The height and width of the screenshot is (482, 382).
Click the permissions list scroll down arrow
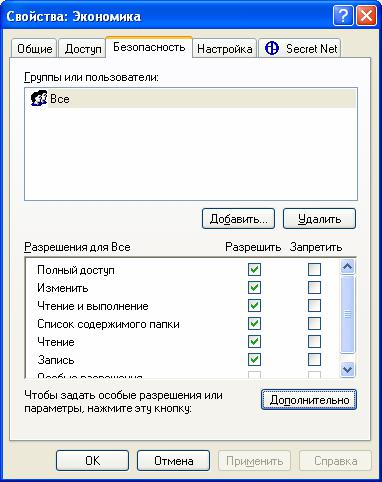click(347, 369)
